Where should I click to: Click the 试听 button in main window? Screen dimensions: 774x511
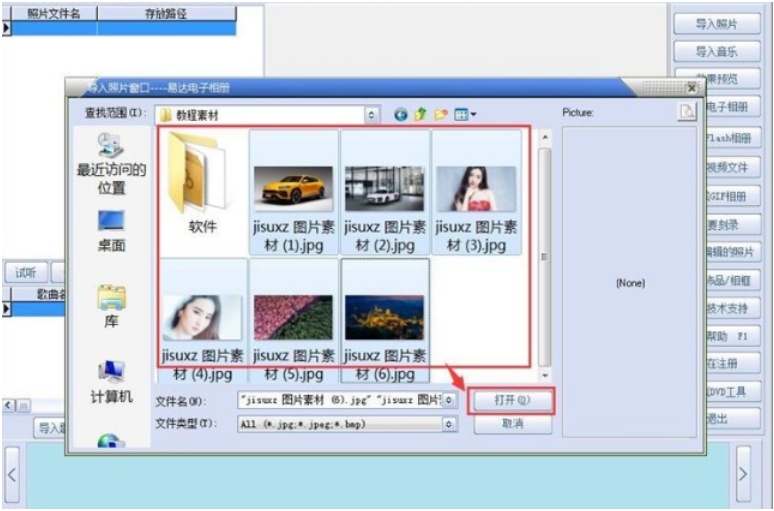(x=26, y=273)
